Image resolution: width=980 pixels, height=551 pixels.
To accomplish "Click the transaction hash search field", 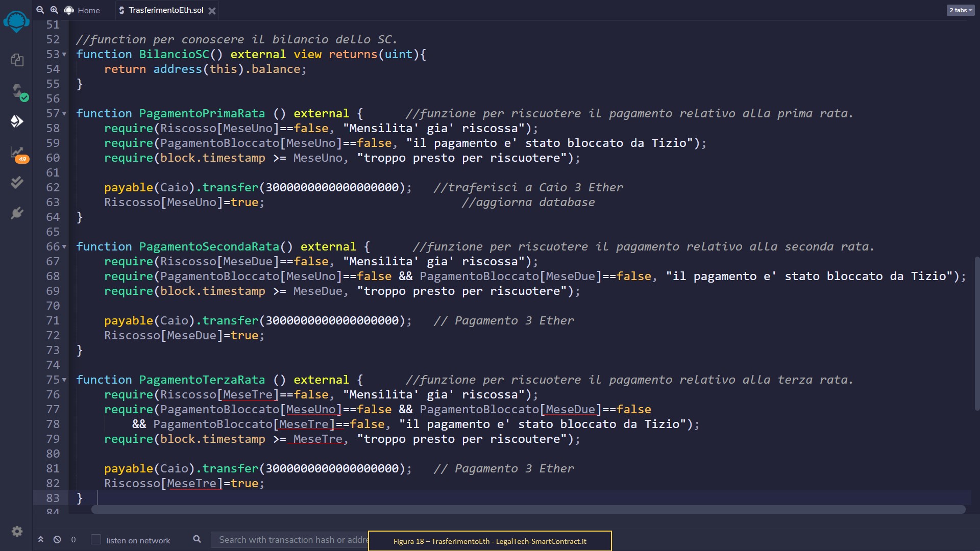I will pyautogui.click(x=289, y=539).
